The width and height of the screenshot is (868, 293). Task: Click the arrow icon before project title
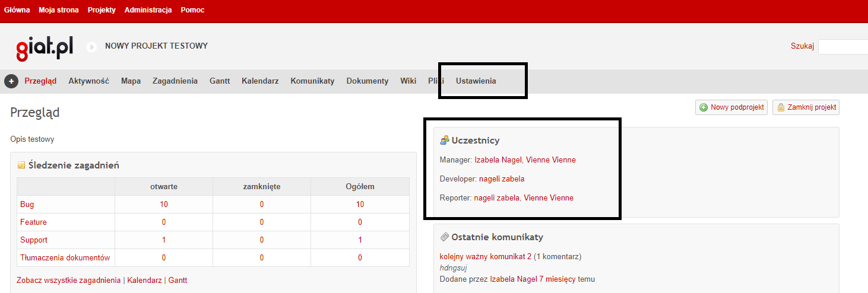(91, 47)
